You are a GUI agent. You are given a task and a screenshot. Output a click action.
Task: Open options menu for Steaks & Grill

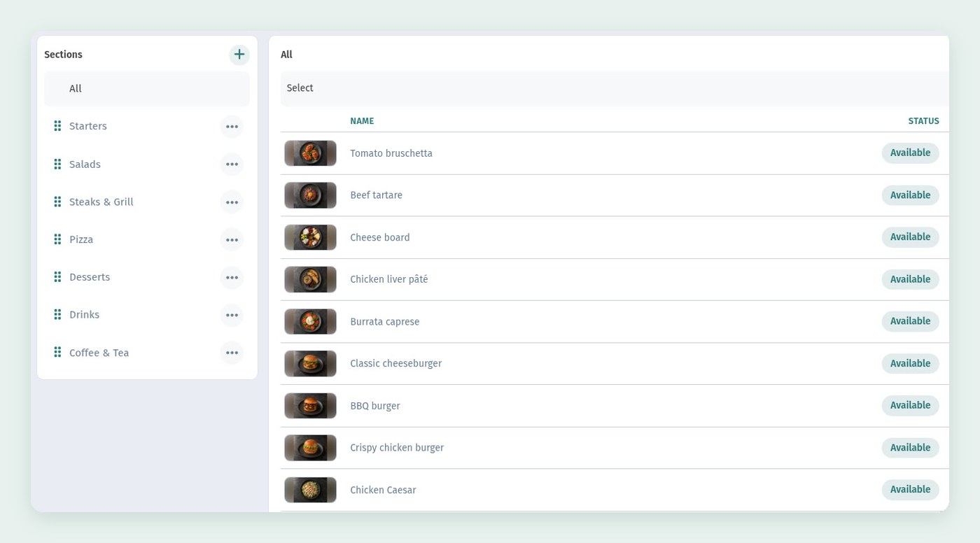pyautogui.click(x=232, y=202)
